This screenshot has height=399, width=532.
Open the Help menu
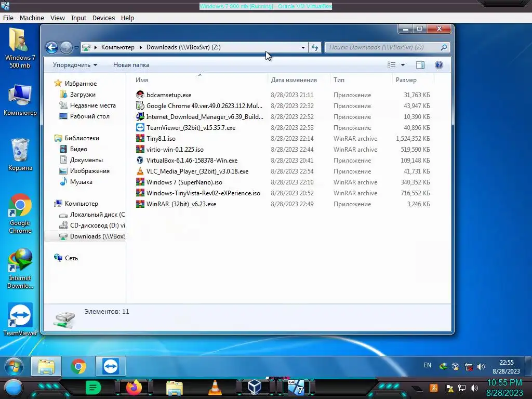[127, 18]
